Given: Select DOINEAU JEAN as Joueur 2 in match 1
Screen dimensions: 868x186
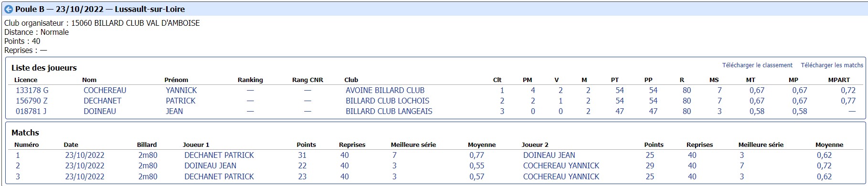Looking at the screenshot, I should (549, 155).
